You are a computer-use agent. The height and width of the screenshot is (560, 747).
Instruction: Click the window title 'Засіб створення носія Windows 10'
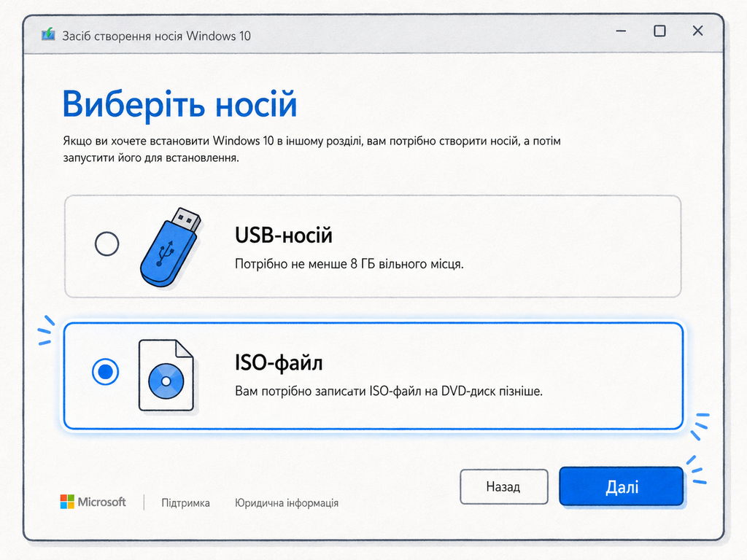click(156, 36)
